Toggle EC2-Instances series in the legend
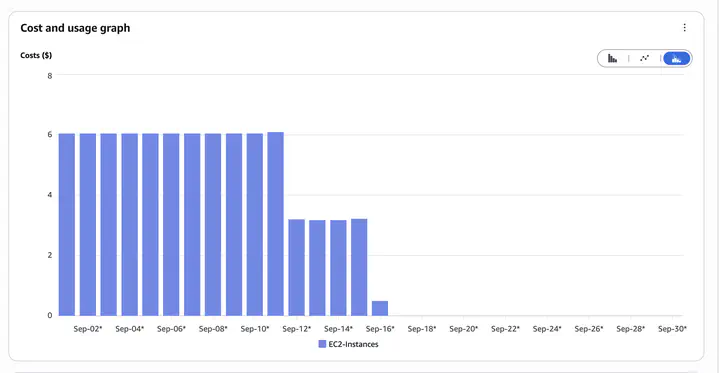720x373 pixels. pyautogui.click(x=349, y=344)
